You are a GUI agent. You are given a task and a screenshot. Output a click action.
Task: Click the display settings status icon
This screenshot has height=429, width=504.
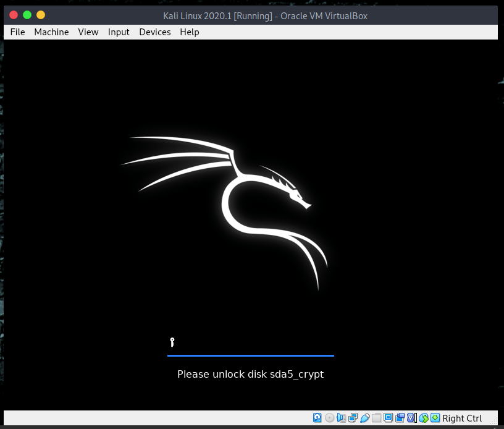(388, 418)
